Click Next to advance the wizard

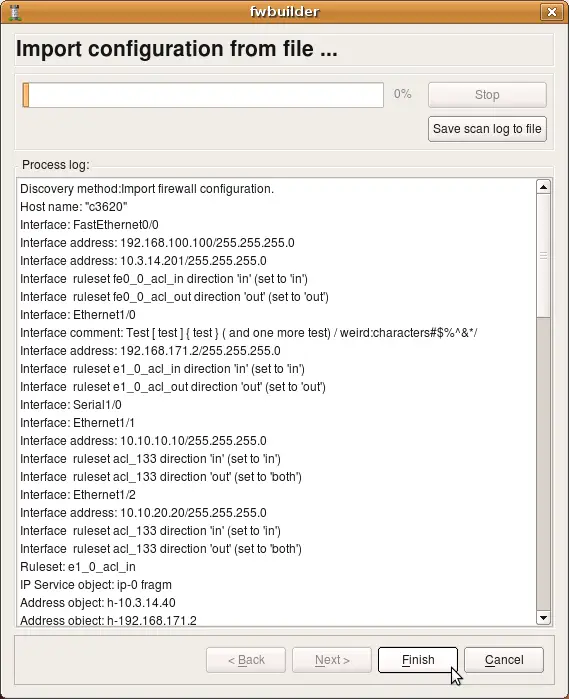[x=332, y=660]
